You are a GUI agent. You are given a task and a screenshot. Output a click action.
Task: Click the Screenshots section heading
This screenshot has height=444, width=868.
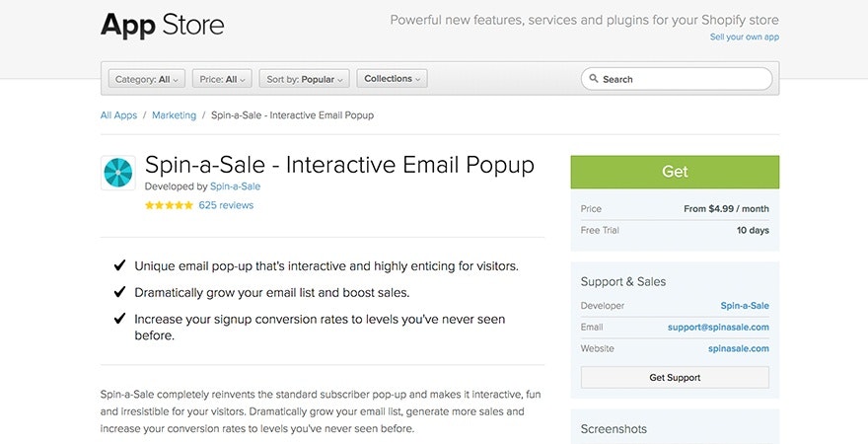[614, 429]
